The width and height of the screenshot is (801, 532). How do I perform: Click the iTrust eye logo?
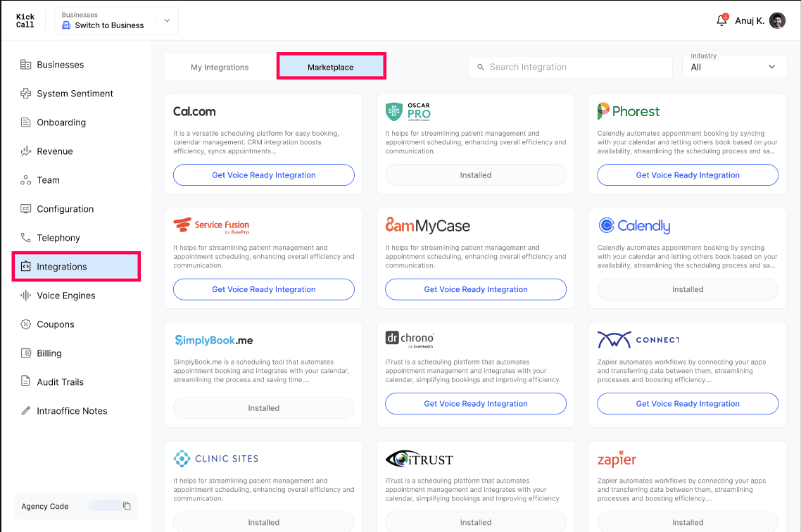[420, 459]
